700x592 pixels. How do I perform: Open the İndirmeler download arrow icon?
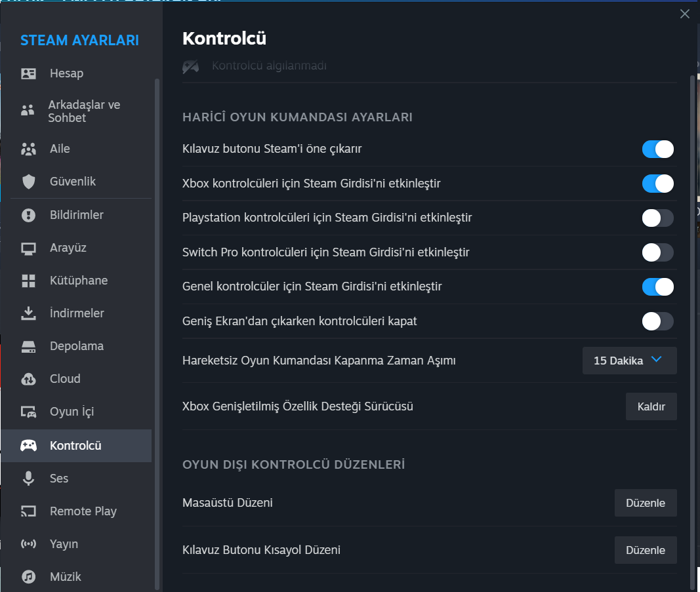(28, 313)
